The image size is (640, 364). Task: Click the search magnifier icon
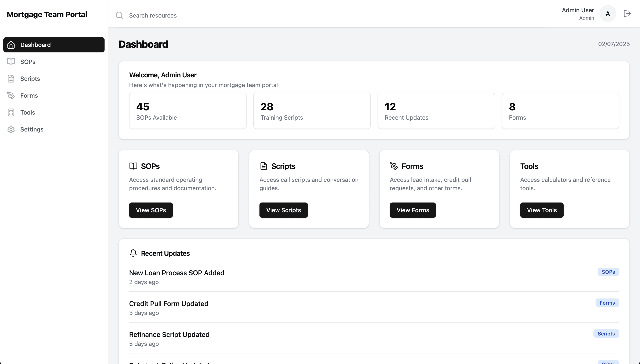click(x=119, y=15)
